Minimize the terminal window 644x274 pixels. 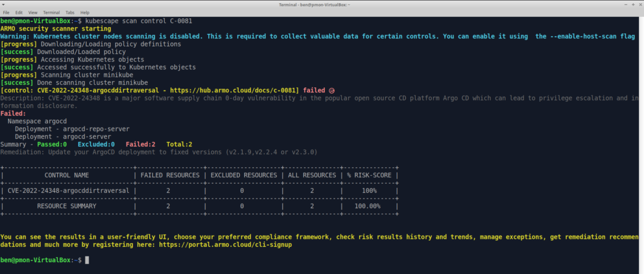(x=625, y=4)
